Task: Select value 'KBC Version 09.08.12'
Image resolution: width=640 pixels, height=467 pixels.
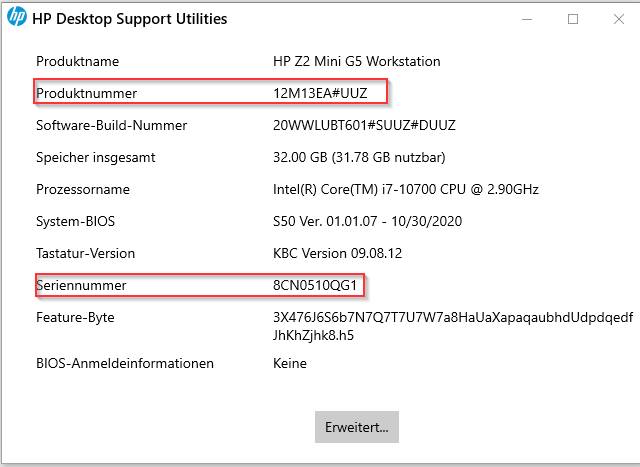Action: pyautogui.click(x=338, y=254)
